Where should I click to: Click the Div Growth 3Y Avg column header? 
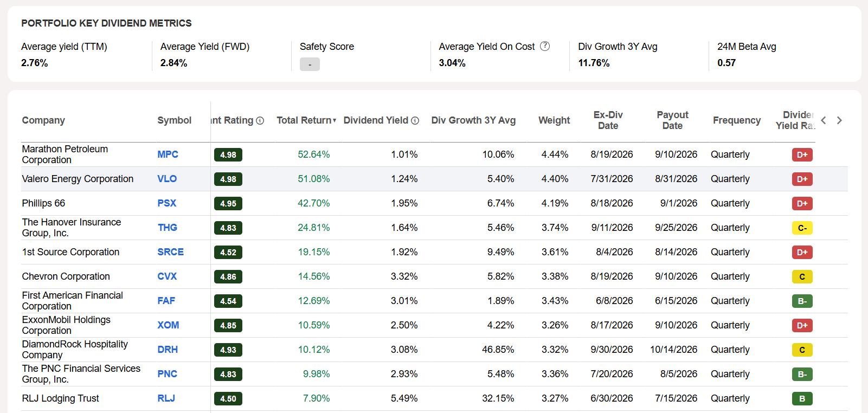pos(473,120)
